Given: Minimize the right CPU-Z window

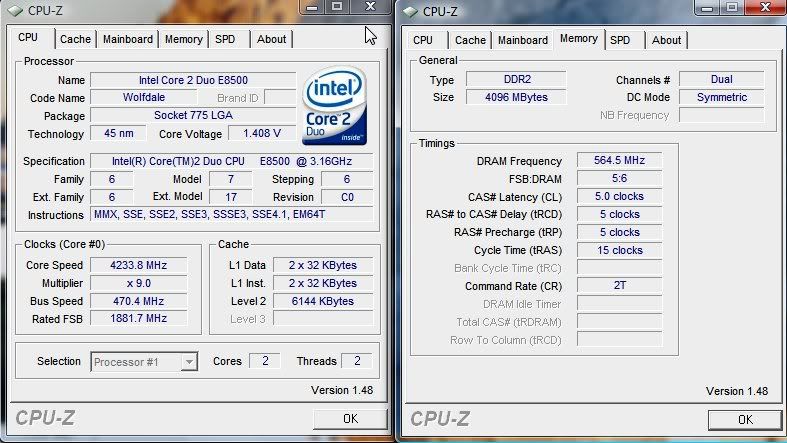Looking at the screenshot, I should point(707,7).
